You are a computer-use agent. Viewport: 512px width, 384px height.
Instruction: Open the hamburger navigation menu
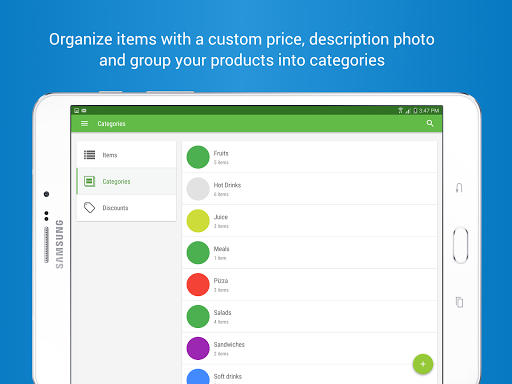[84, 124]
